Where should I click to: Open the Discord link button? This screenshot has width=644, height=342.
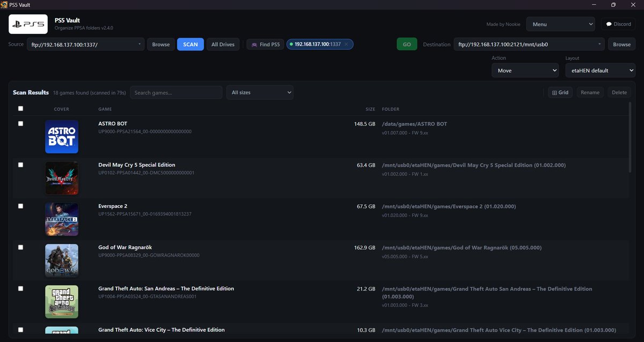point(618,24)
